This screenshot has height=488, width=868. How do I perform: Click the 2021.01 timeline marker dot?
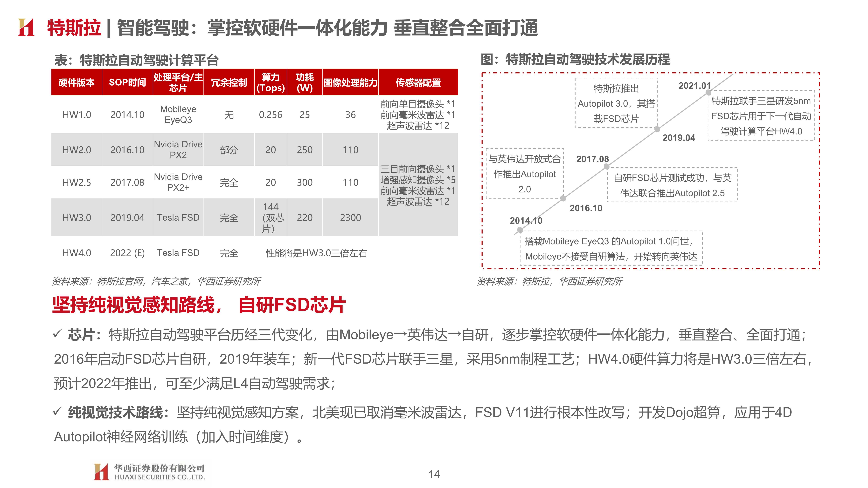click(708, 92)
